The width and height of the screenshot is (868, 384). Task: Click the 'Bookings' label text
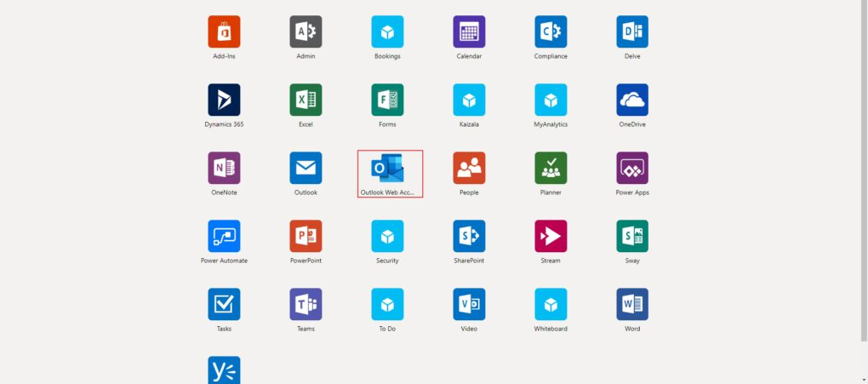click(x=387, y=56)
